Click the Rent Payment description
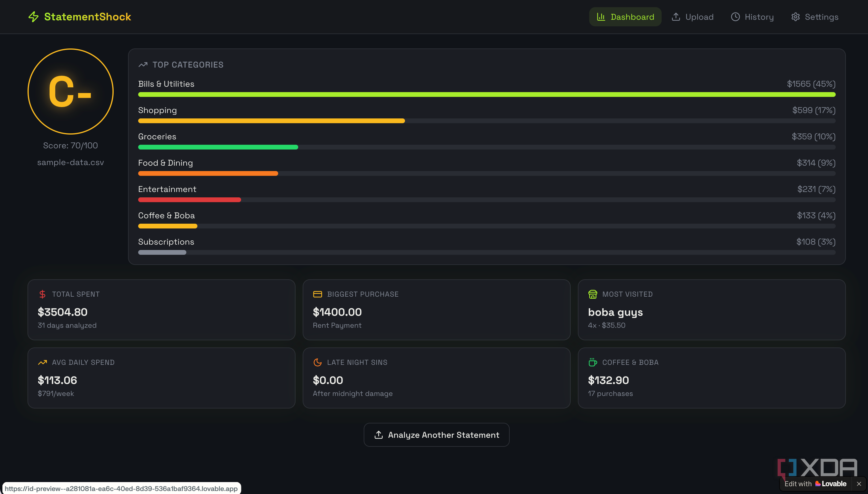 click(x=337, y=325)
